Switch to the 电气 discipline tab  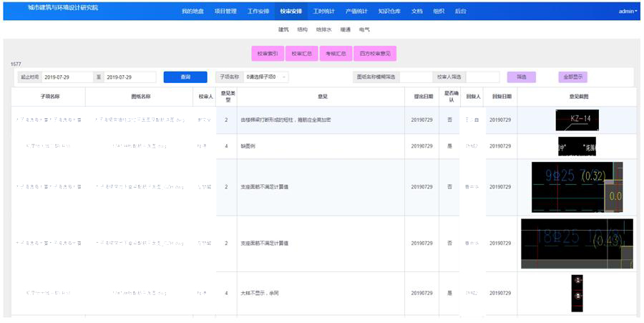(365, 30)
